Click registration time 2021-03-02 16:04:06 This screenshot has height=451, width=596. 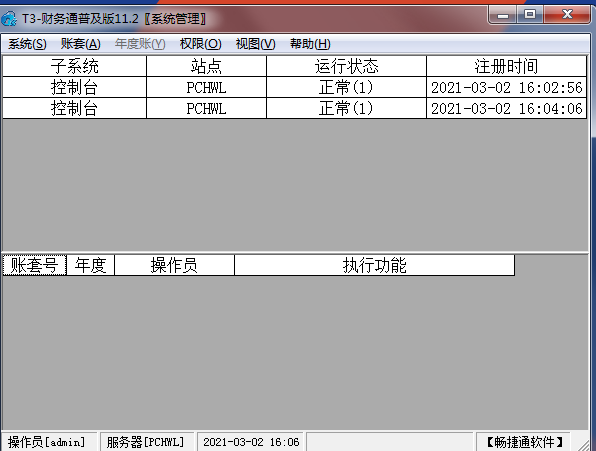point(506,108)
